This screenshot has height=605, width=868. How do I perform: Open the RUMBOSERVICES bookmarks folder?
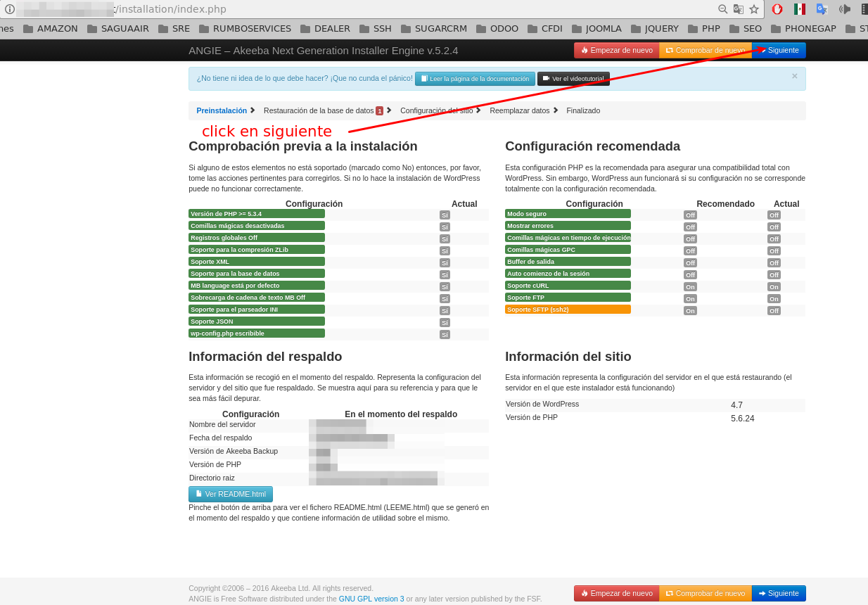coord(245,29)
